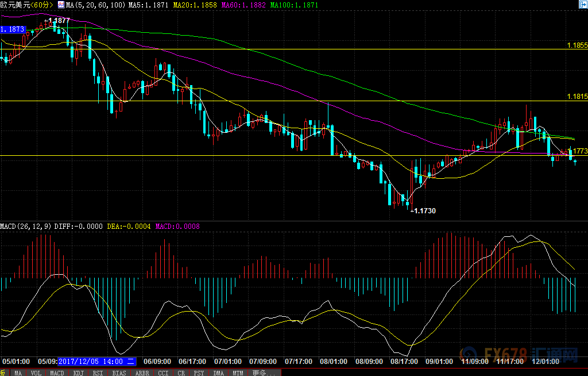Click the exit panel icon at top right
This screenshot has height=376, width=588.
582,5
